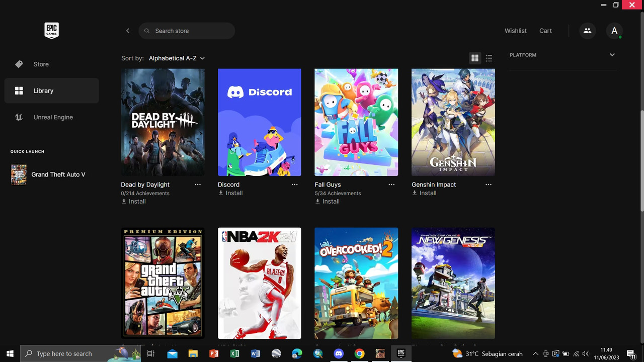Install Fall Guys
The width and height of the screenshot is (644, 362).
point(328,201)
